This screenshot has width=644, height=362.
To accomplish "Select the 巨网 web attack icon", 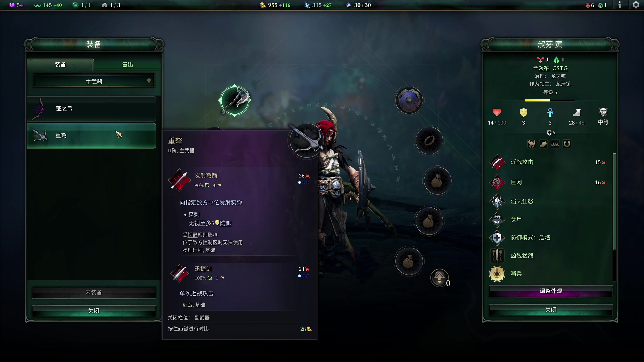I will pyautogui.click(x=497, y=182).
